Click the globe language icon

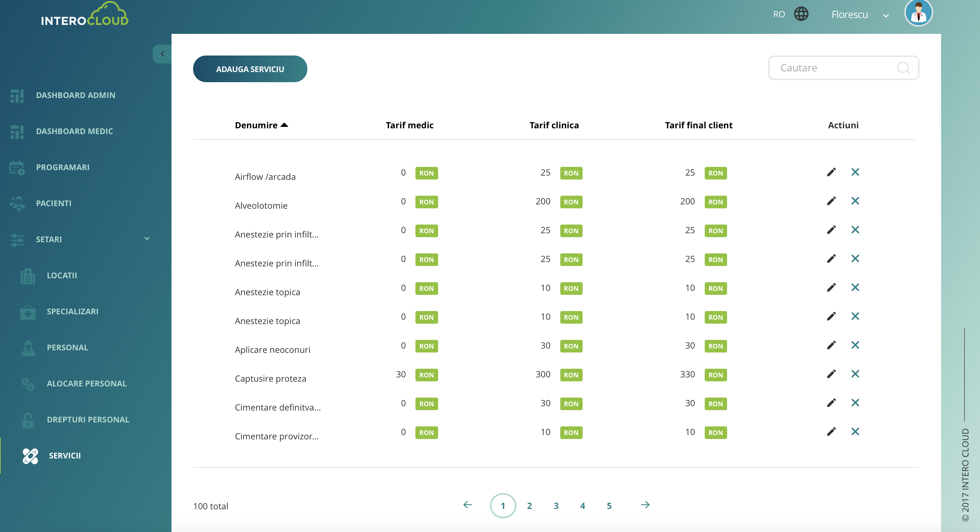[801, 14]
